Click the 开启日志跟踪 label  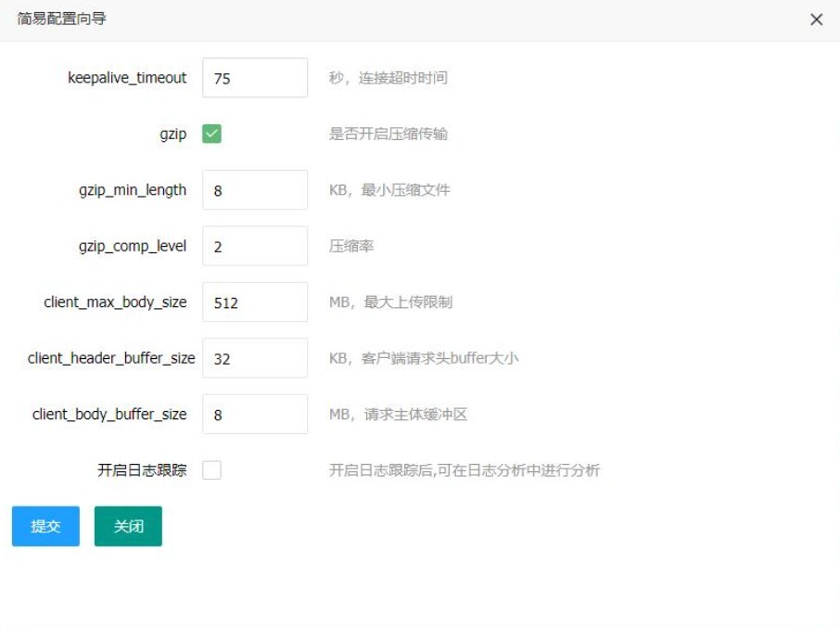click(x=142, y=470)
